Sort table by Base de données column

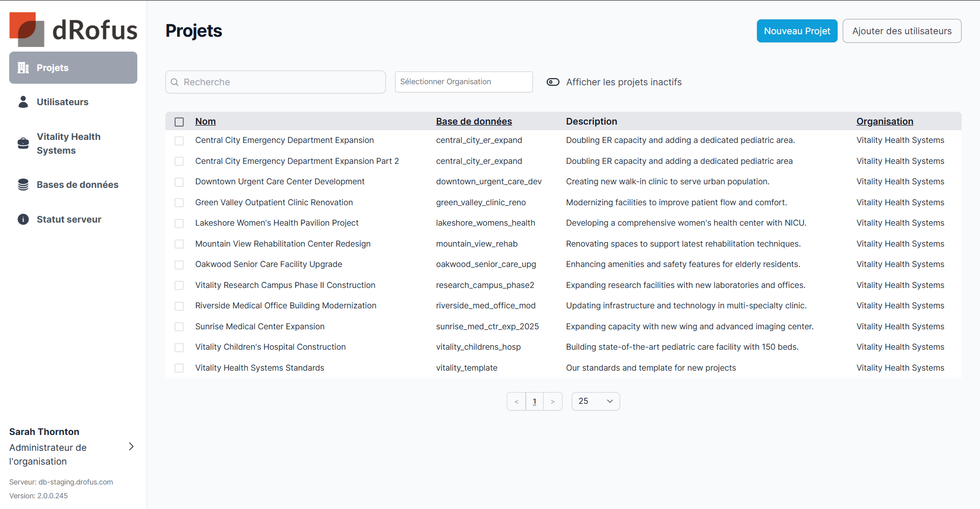coord(474,122)
